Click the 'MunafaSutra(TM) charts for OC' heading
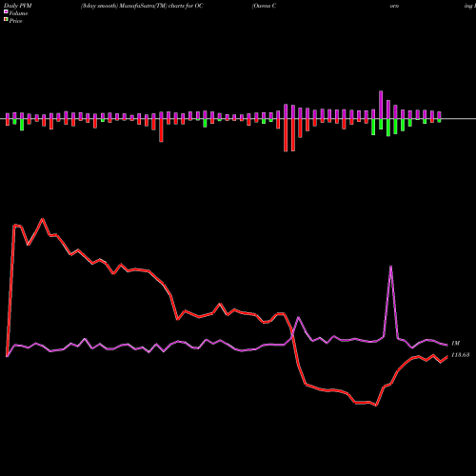The width and height of the screenshot is (476, 476). coord(161,6)
